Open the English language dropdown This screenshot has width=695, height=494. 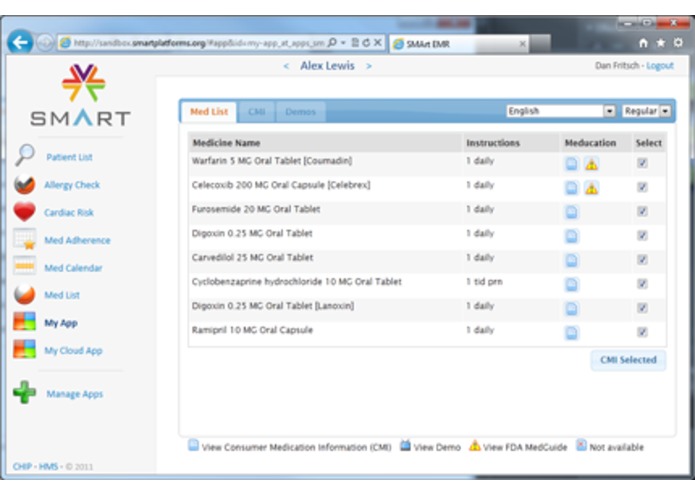coord(561,111)
